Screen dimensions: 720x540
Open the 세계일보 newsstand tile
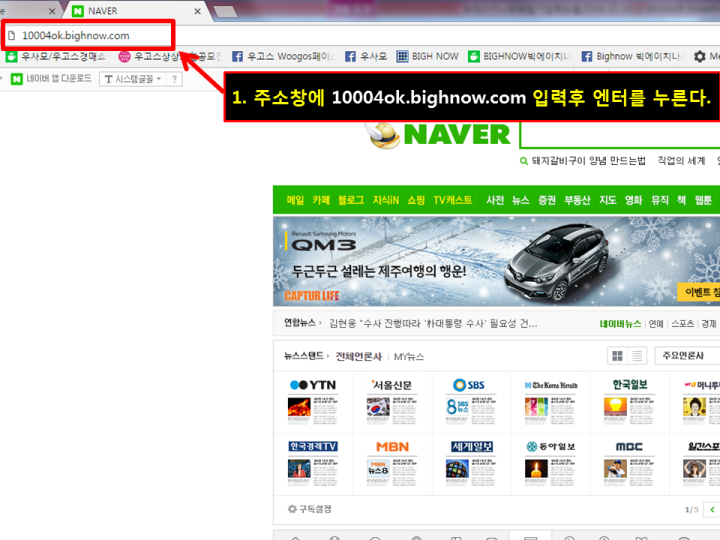[x=472, y=464]
